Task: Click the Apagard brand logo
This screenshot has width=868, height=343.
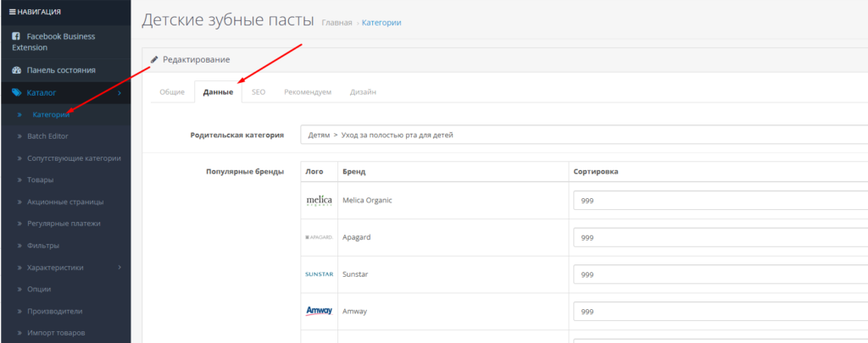Action: click(319, 237)
